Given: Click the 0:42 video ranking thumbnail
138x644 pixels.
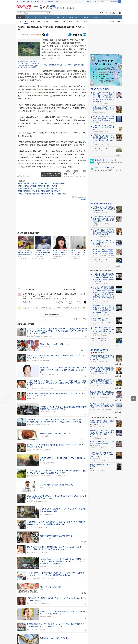Looking at the screenshot, I should (x=119, y=276).
